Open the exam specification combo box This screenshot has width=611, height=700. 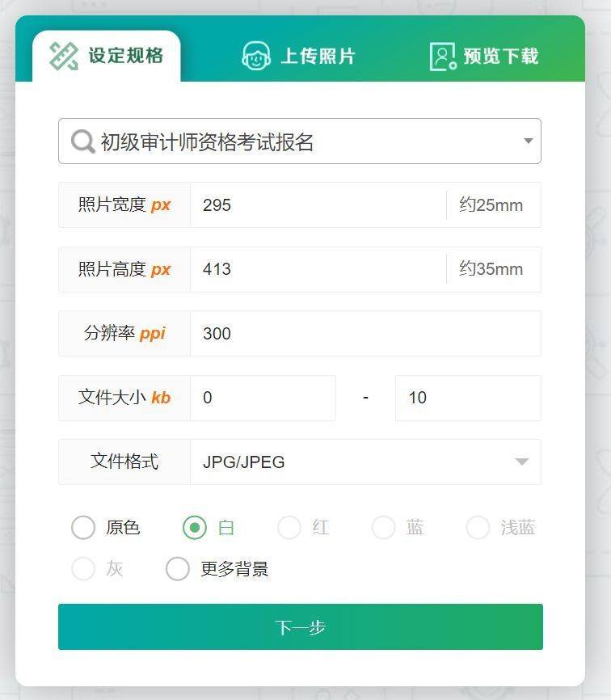300,141
